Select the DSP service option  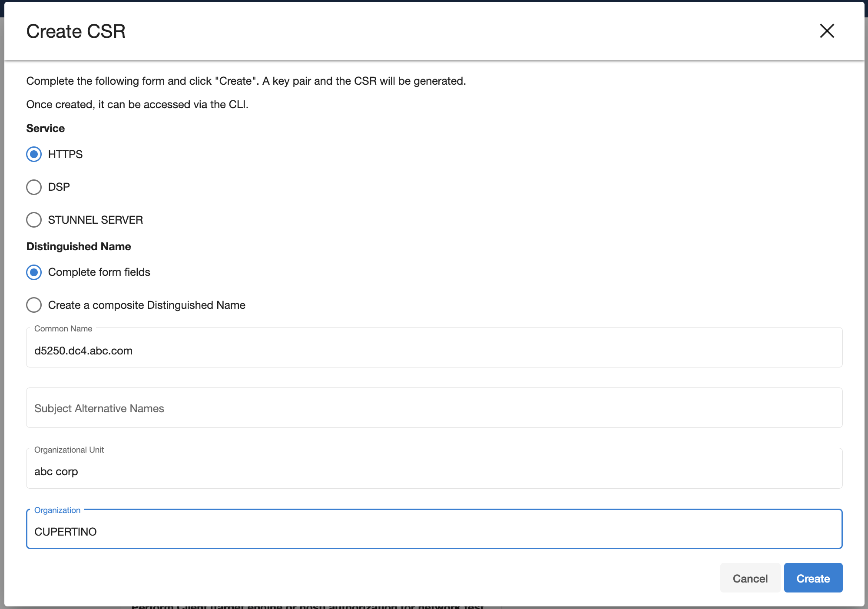pyautogui.click(x=34, y=187)
